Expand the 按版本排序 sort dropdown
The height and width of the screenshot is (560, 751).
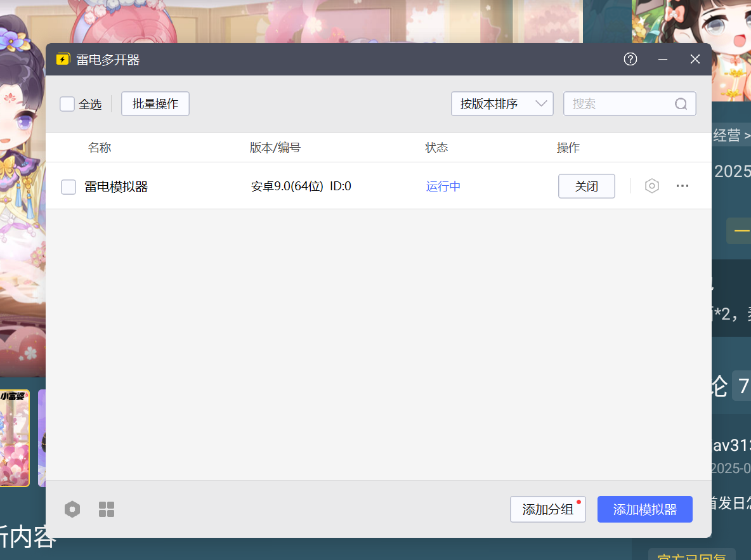click(x=502, y=104)
